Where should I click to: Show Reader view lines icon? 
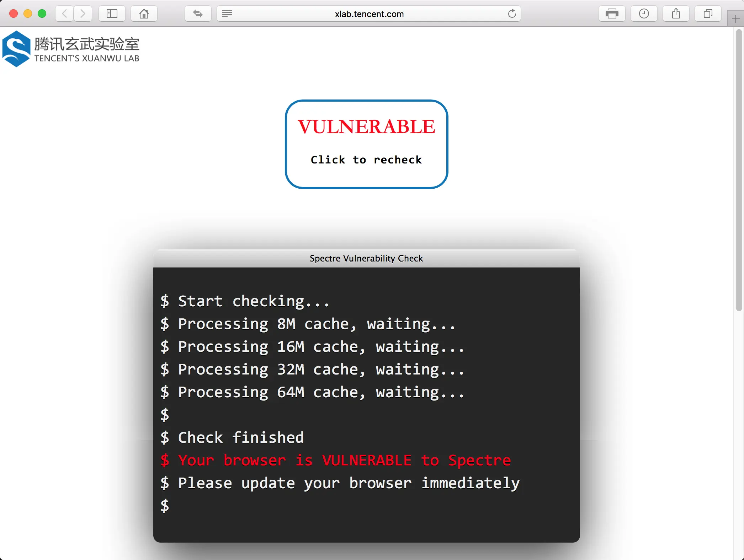point(227,14)
